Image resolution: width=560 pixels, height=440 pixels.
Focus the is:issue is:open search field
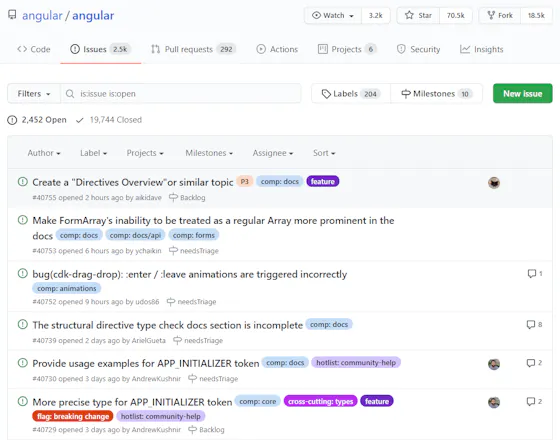(x=181, y=94)
